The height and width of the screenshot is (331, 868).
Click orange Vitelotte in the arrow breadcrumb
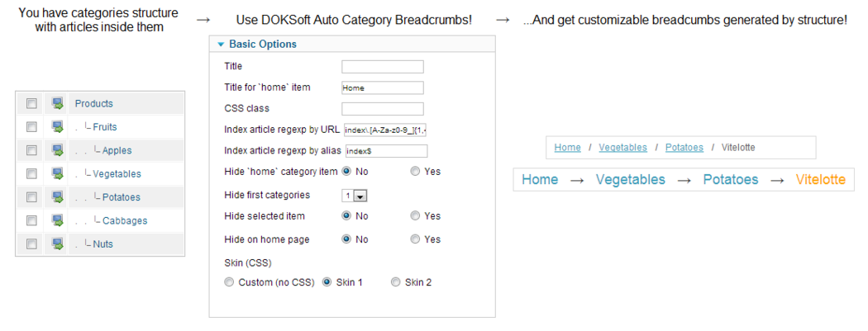click(821, 180)
